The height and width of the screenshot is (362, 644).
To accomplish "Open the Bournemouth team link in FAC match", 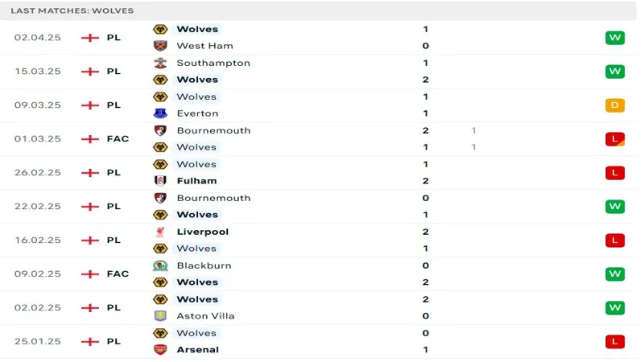I will [x=213, y=130].
